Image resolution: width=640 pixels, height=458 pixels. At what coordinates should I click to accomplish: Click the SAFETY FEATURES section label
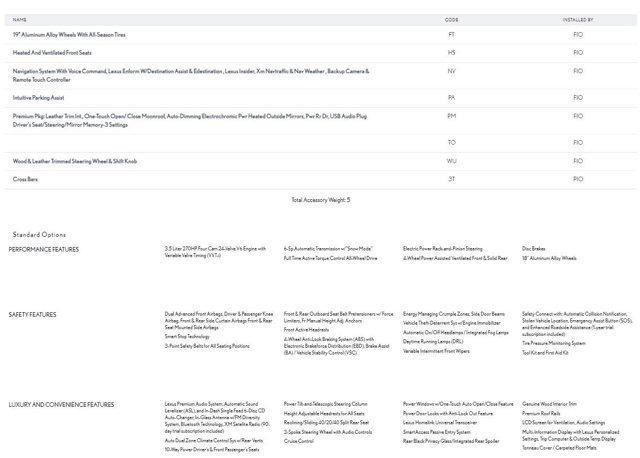click(33, 314)
